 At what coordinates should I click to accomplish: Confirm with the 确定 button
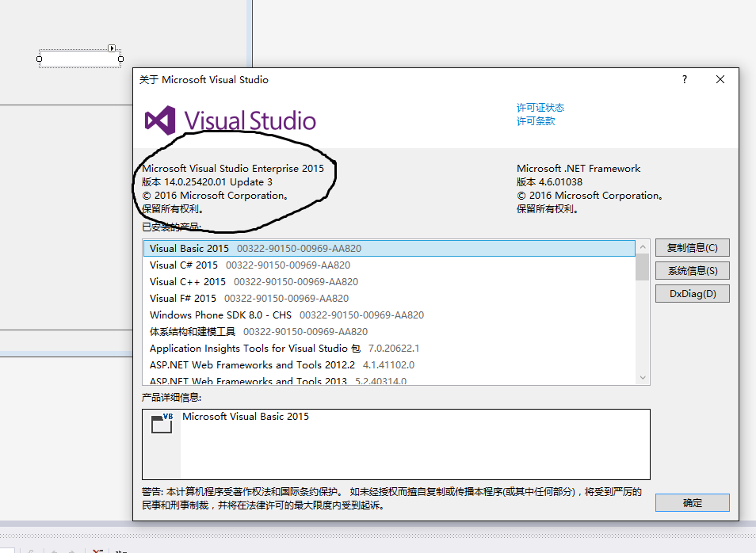click(x=692, y=503)
